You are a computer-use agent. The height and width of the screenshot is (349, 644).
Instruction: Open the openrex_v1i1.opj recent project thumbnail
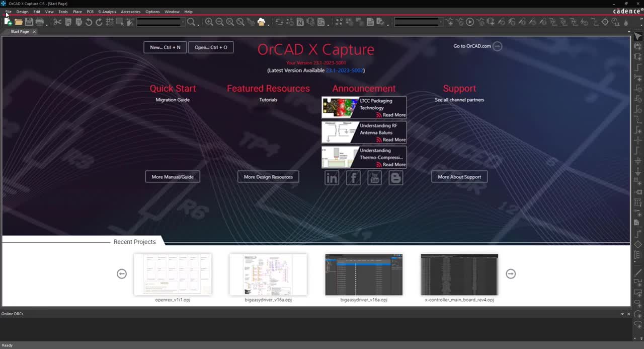point(173,274)
